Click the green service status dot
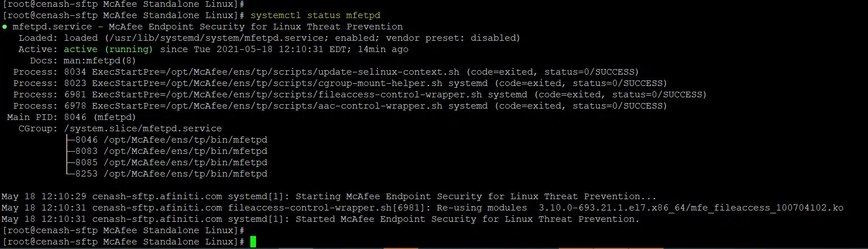Viewport: 868px width, 249px height. (x=5, y=27)
